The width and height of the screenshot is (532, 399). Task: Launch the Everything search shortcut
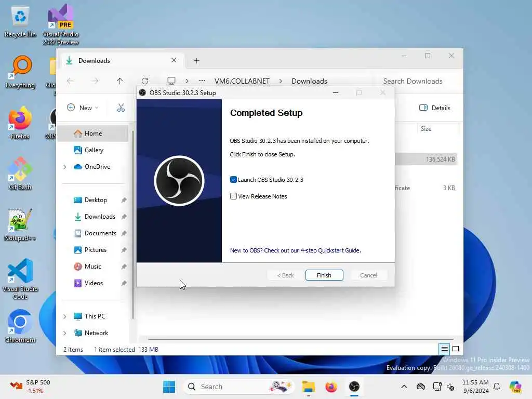[20, 73]
